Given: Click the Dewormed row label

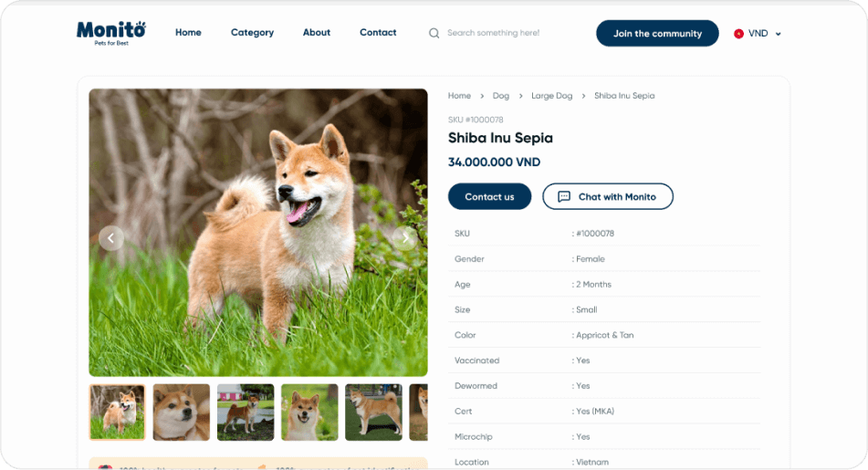Looking at the screenshot, I should [x=476, y=386].
